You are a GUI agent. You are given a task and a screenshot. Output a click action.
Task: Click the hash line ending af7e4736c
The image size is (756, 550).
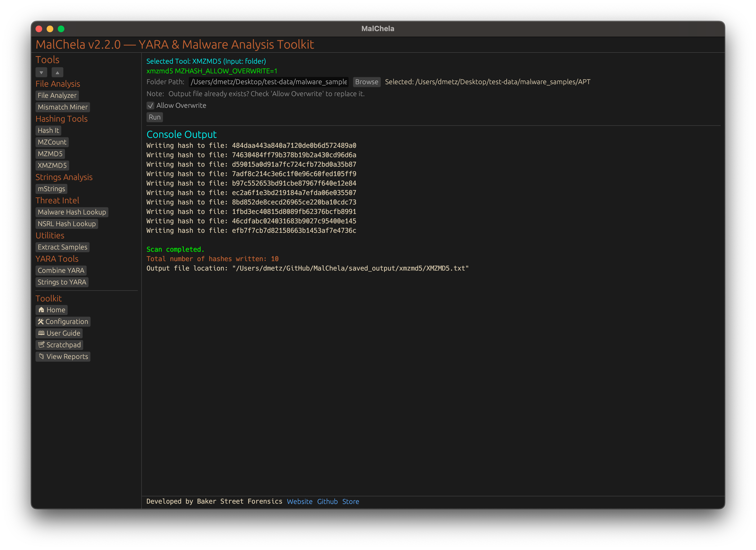click(x=251, y=231)
